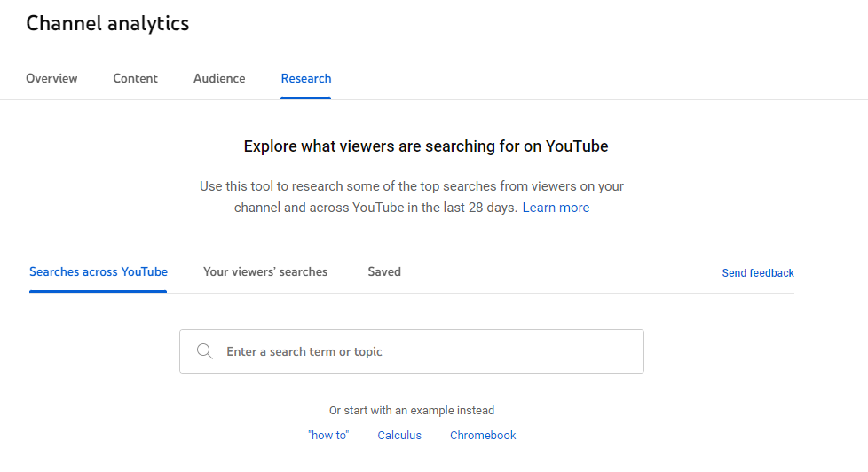Open the Overview analytics tab
The image size is (868, 472).
click(51, 79)
